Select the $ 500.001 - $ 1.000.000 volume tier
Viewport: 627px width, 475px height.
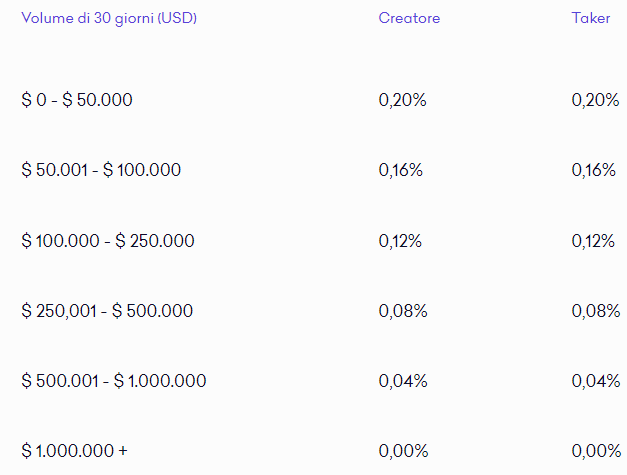tap(114, 381)
